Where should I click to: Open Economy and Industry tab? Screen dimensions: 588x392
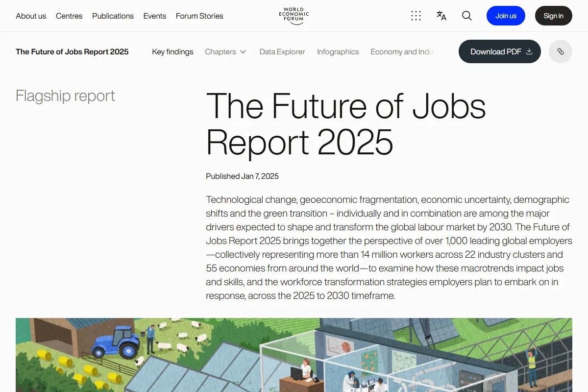point(402,51)
